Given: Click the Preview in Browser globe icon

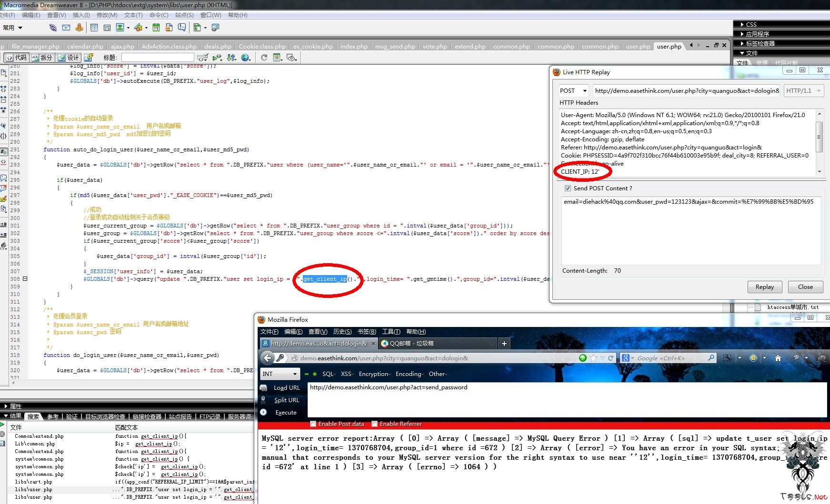Looking at the screenshot, I should coord(246,58).
